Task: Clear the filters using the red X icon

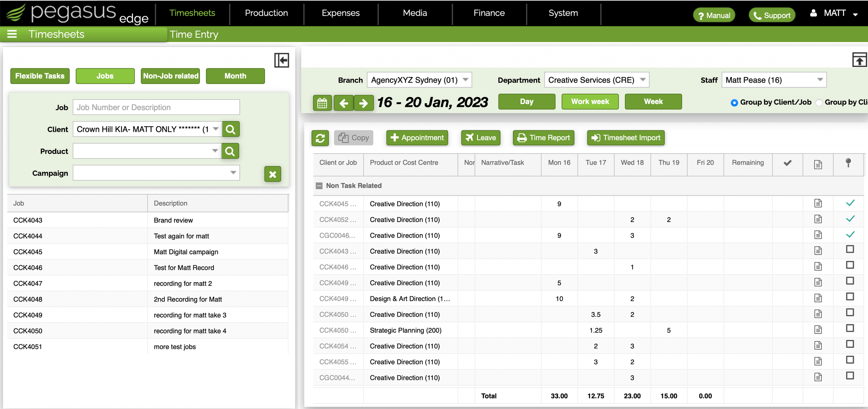Action: 273,174
